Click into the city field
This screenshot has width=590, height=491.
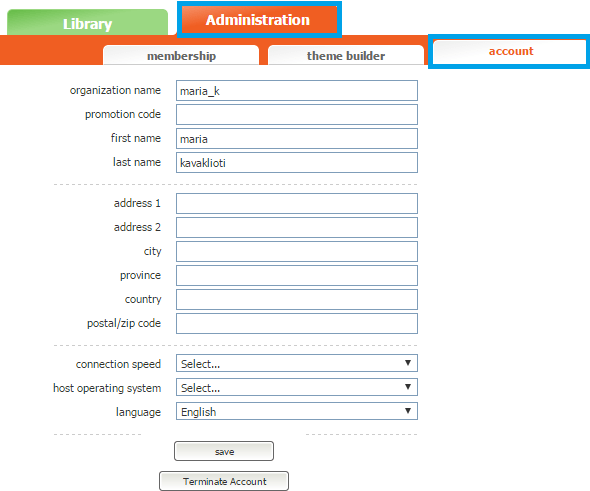297,252
